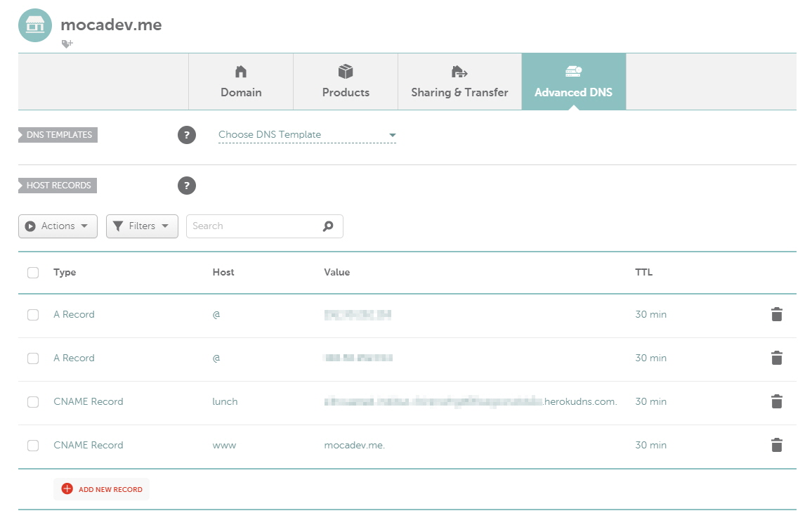Open the Host Records help question mark

[187, 186]
